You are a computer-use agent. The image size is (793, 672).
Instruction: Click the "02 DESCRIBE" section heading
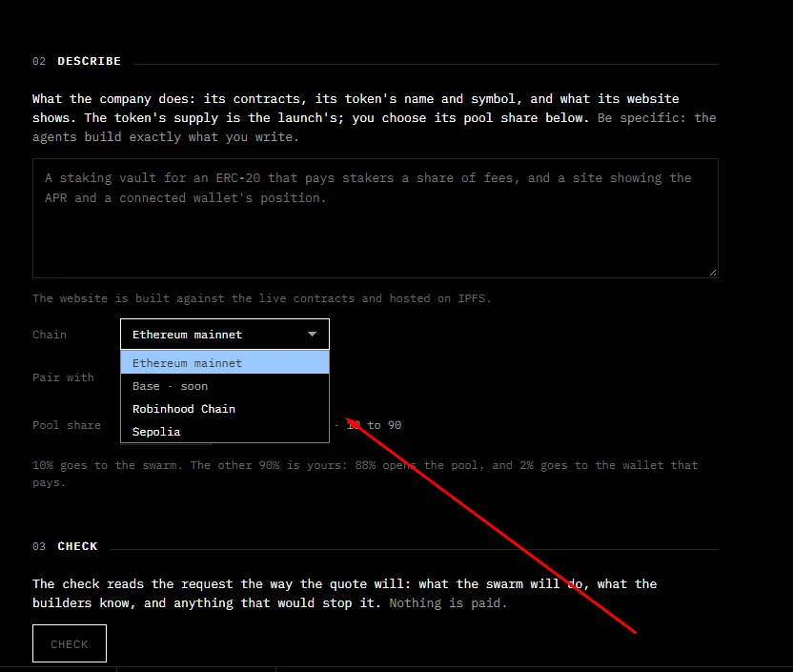click(x=77, y=61)
